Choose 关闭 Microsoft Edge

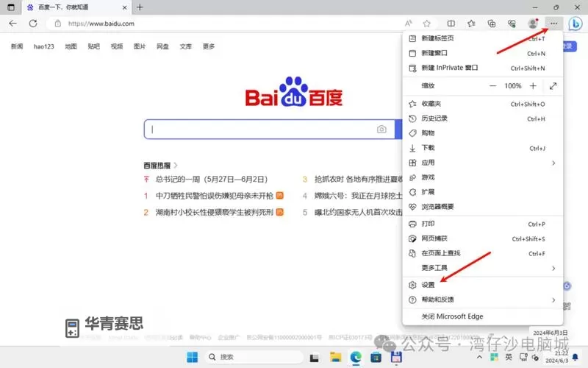coord(482,316)
